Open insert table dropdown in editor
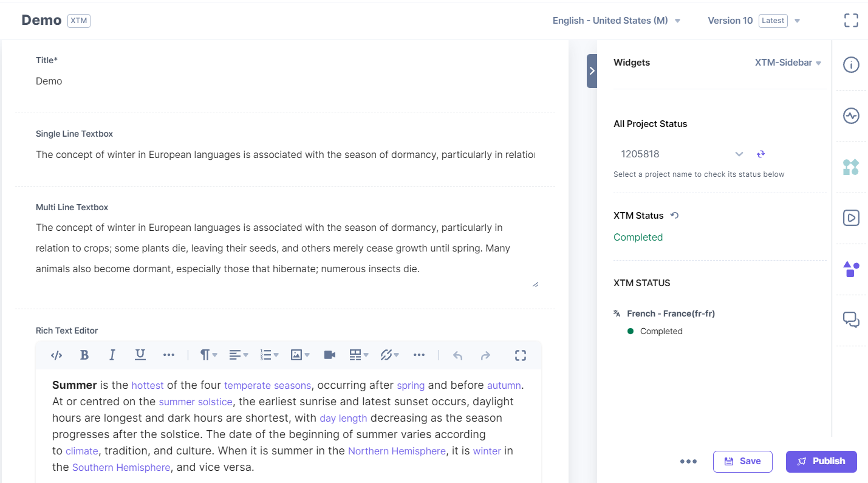This screenshot has width=868, height=483. point(359,355)
